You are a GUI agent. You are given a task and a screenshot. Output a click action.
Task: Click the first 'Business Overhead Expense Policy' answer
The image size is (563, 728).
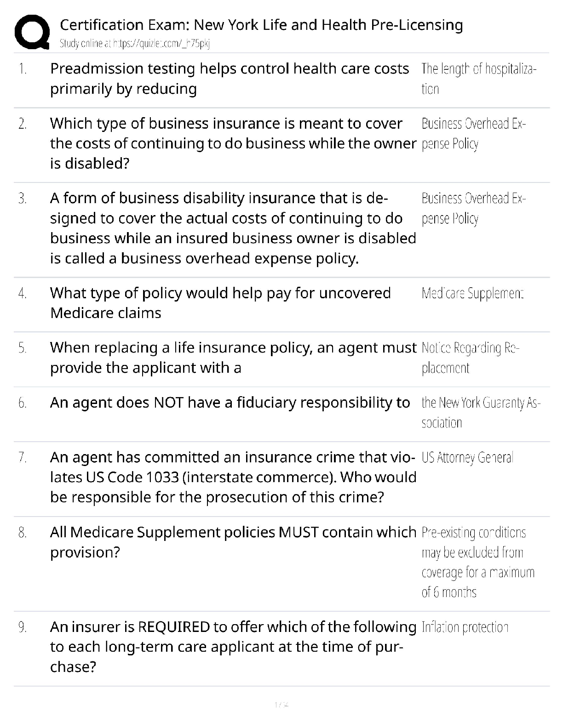pos(473,133)
